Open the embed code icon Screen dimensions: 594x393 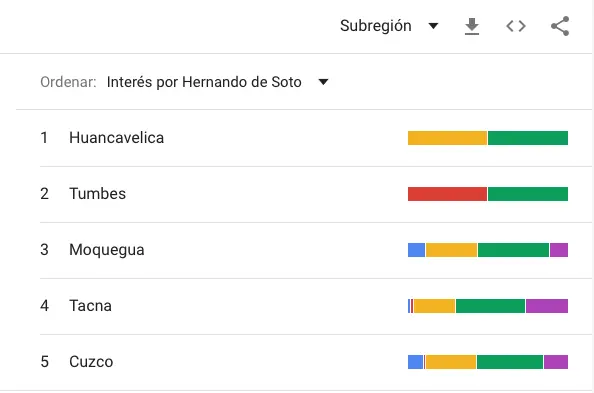(516, 26)
